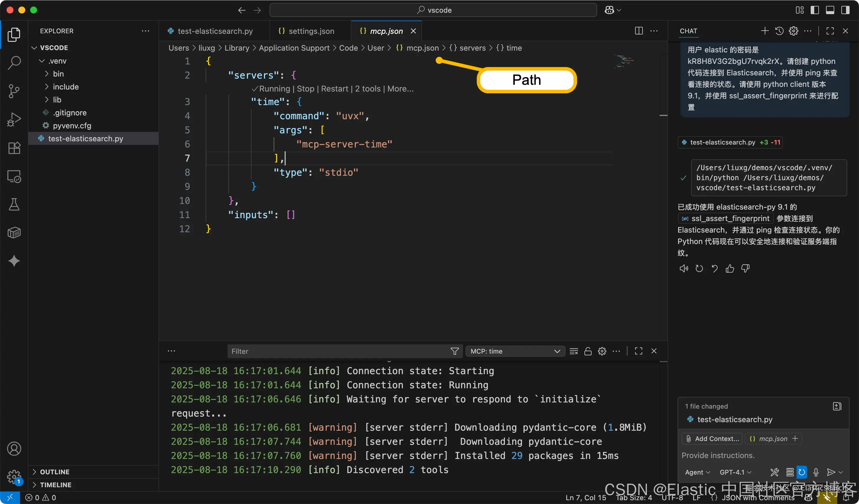Open the Testing flask view
Viewport: 859px width, 504px height.
[x=14, y=204]
